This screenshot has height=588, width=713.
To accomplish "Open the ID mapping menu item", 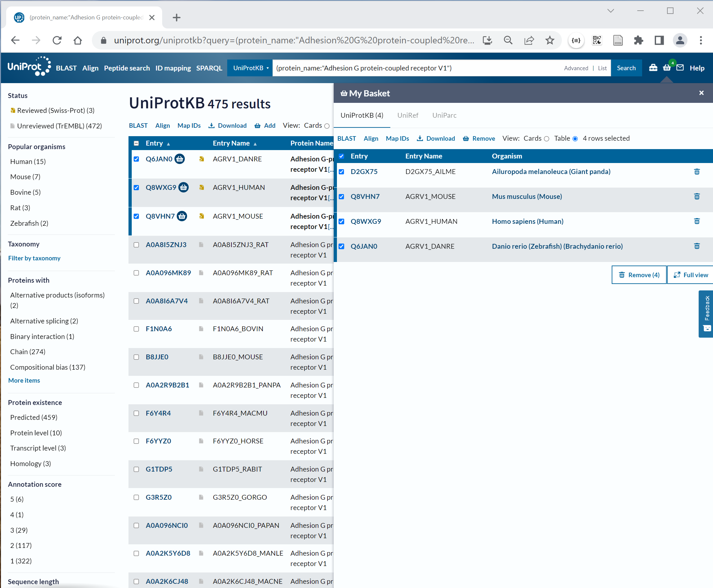I will 173,68.
